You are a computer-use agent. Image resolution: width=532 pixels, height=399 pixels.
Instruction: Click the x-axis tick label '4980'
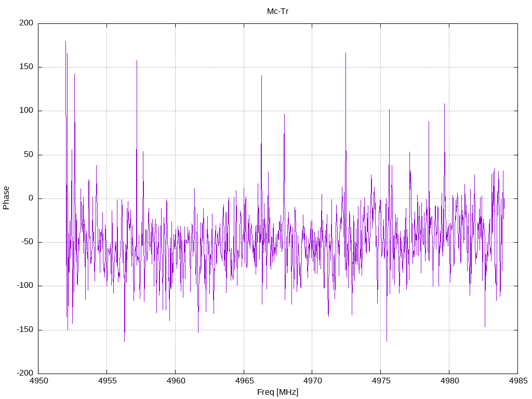point(449,381)
